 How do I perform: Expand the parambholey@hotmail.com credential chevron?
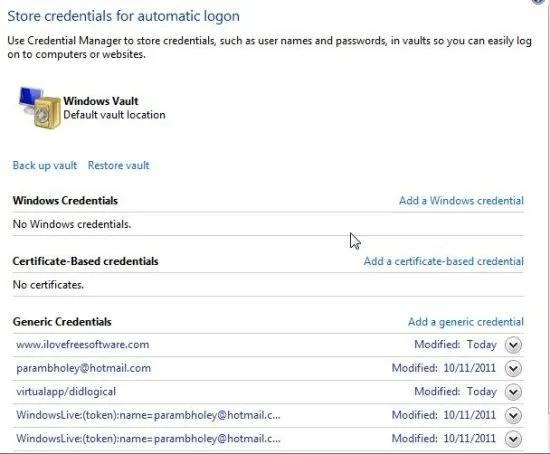tap(513, 368)
